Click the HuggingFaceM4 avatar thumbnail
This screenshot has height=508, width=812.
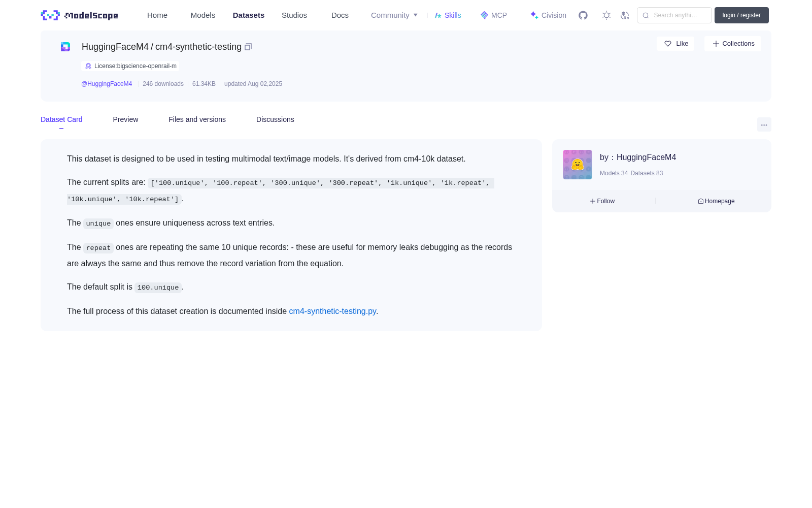[x=578, y=165]
